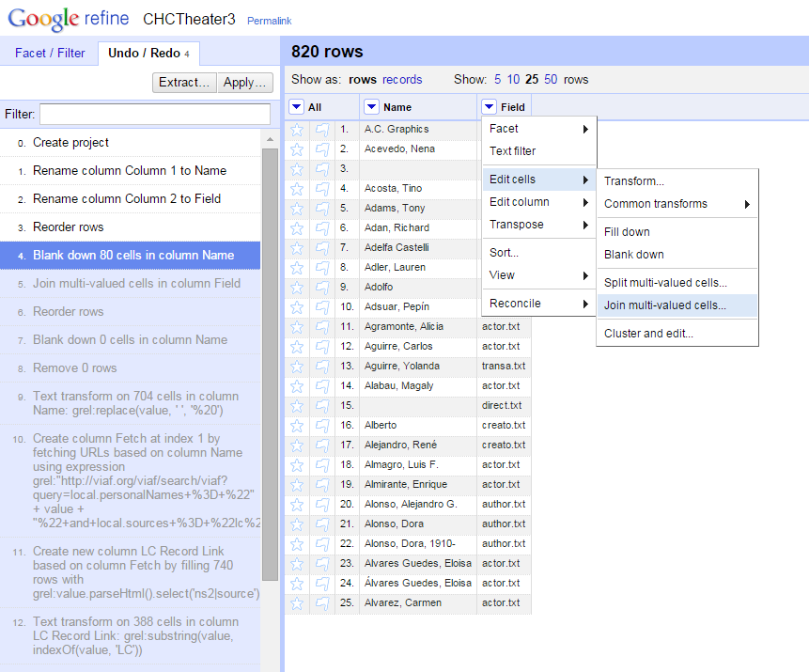The height and width of the screenshot is (672, 809).
Task: Show 10 rows per page
Action: [513, 80]
